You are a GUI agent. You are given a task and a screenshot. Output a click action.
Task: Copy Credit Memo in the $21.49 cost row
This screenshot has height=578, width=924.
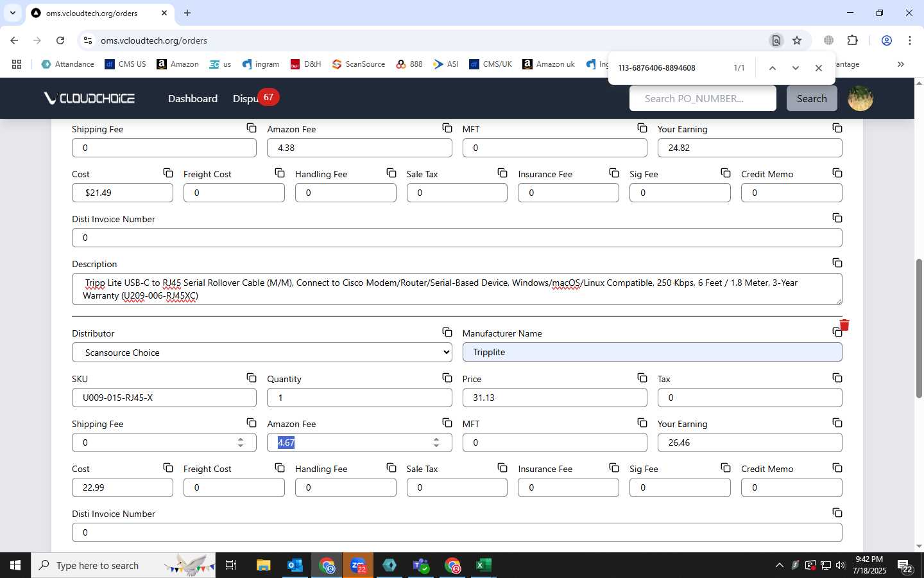pyautogui.click(x=837, y=173)
